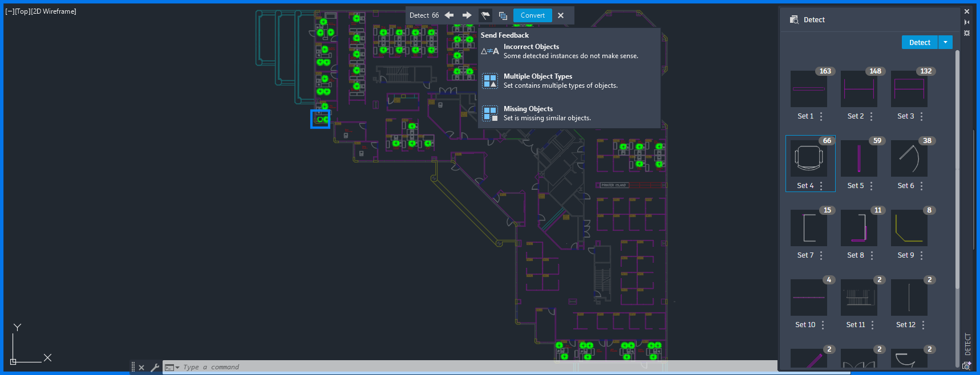980x375 pixels.
Task: Click the blue-boxed chair instance in drawing
Action: click(x=320, y=119)
